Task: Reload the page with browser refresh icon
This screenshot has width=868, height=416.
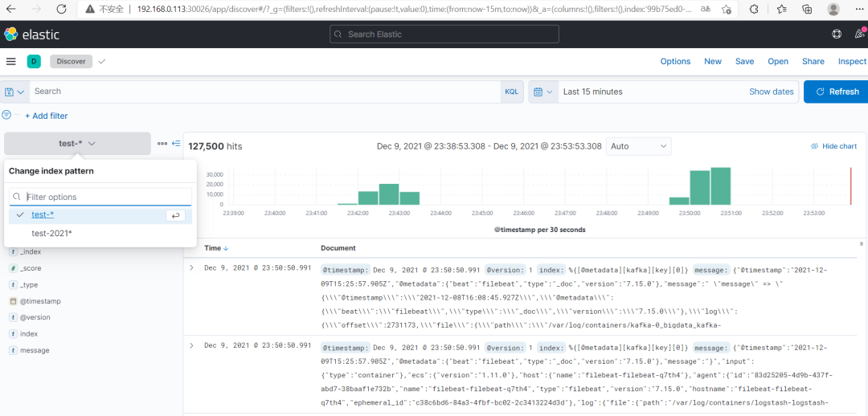Action: (61, 10)
